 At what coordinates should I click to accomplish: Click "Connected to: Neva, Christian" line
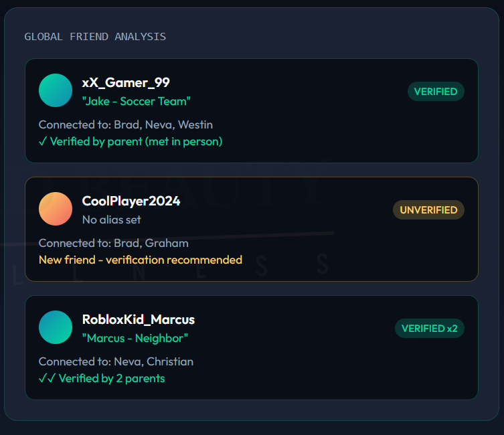pos(116,361)
